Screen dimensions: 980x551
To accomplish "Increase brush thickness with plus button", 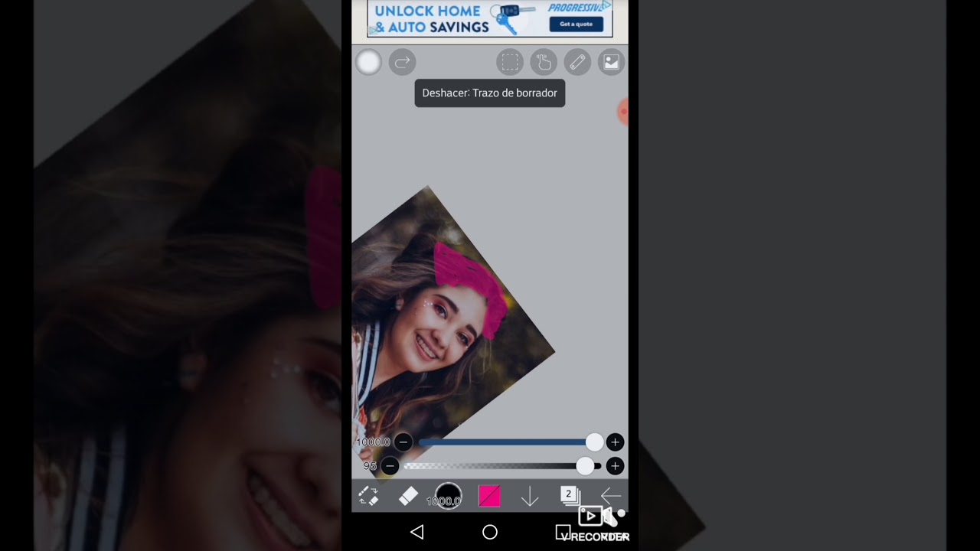I will [x=615, y=442].
